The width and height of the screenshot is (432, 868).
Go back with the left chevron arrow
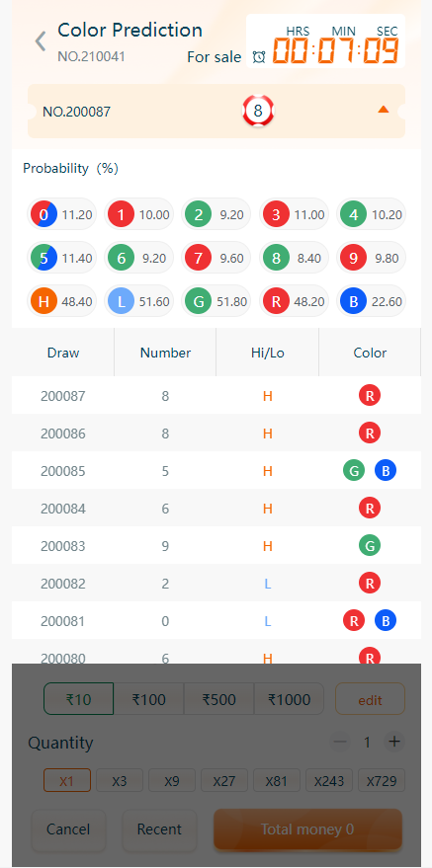(x=40, y=41)
